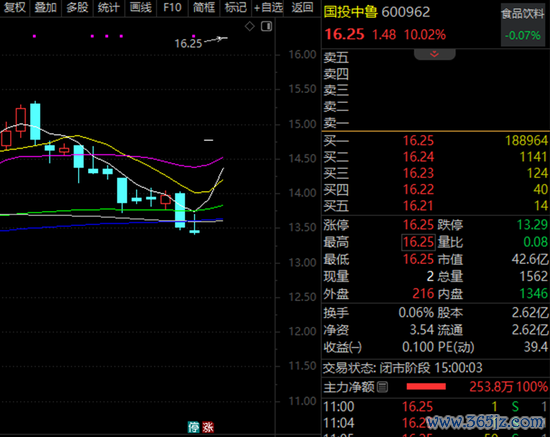Open the 叠加 overlay option
The height and width of the screenshot is (437, 550).
(46, 7)
